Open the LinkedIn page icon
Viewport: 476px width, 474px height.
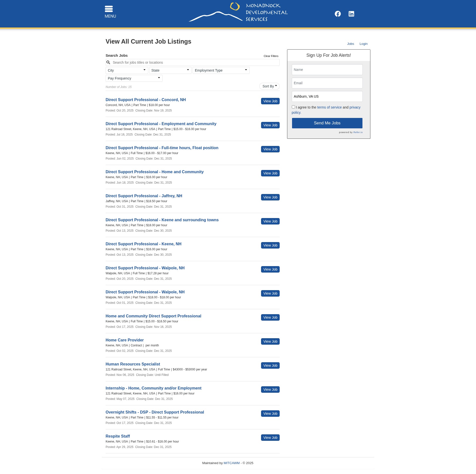(351, 14)
